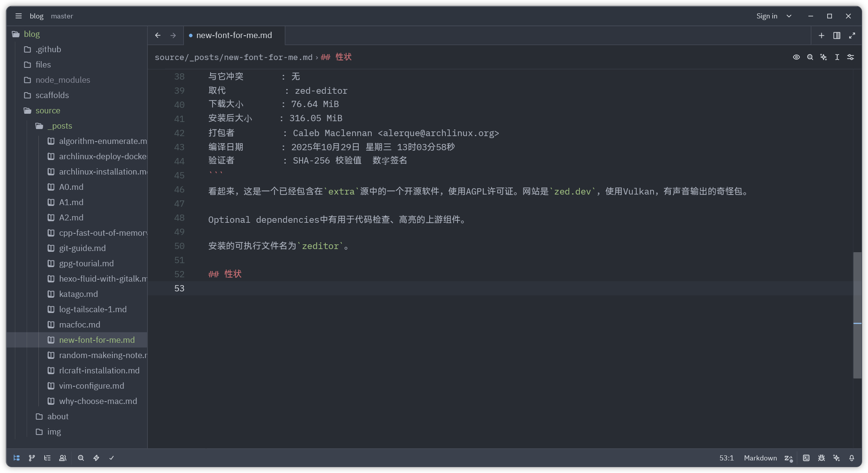Click the master branch name
The width and height of the screenshot is (868, 473).
click(62, 16)
